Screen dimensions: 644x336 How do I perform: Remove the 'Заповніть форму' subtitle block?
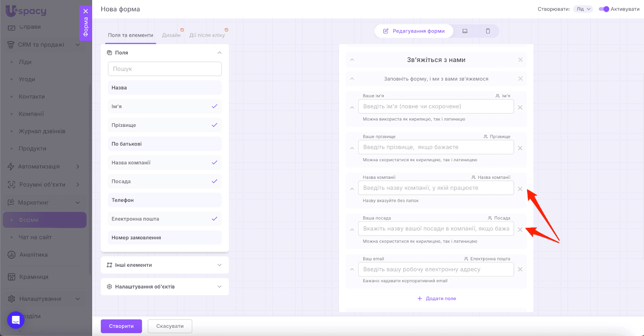click(x=520, y=79)
